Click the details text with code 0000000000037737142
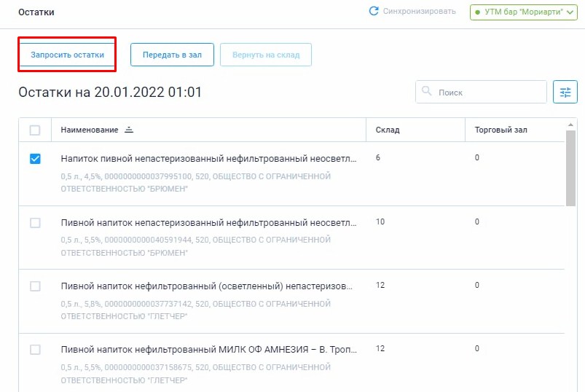 (x=195, y=310)
